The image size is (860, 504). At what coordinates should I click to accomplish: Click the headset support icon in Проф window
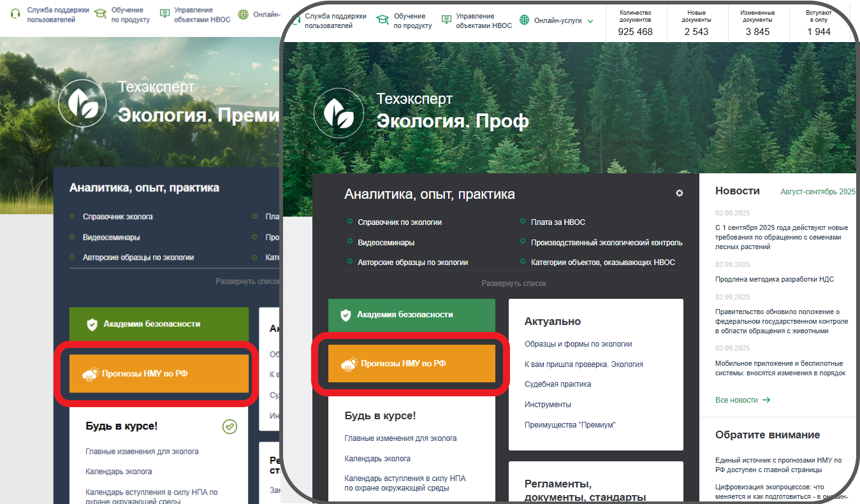coord(295,20)
